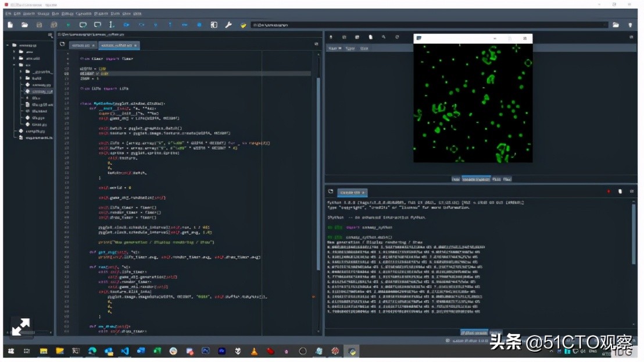This screenshot has width=644, height=362.
Task: Open the Windows Start menu
Action: [11, 351]
